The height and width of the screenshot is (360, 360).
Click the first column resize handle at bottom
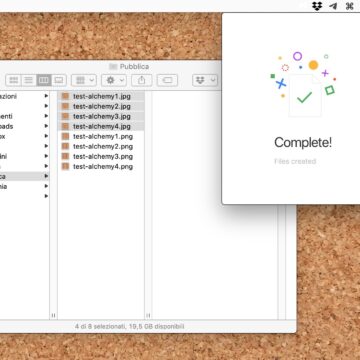(53, 315)
